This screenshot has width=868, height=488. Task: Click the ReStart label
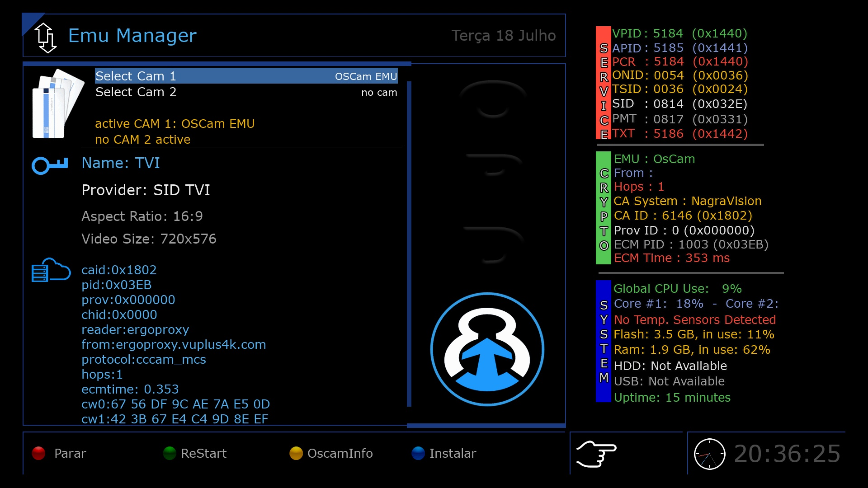pos(203,453)
